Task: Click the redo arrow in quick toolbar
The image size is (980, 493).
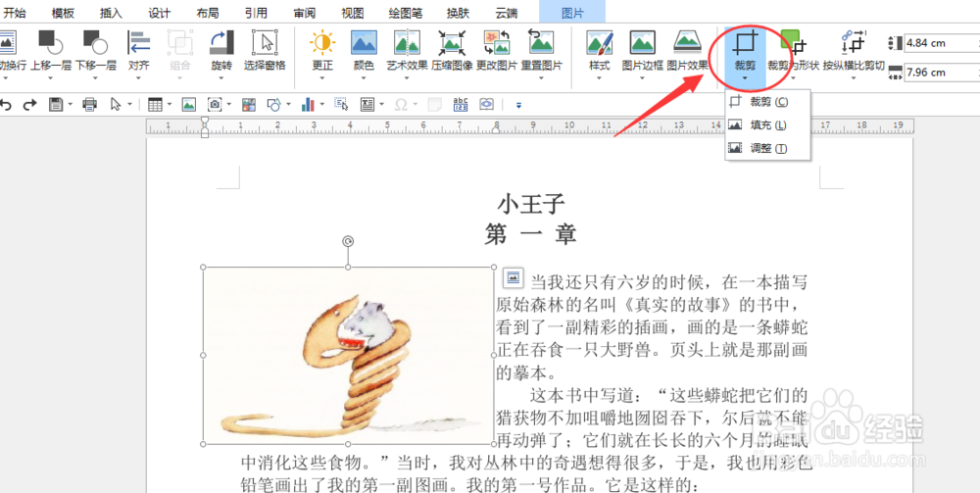Action: click(x=29, y=105)
